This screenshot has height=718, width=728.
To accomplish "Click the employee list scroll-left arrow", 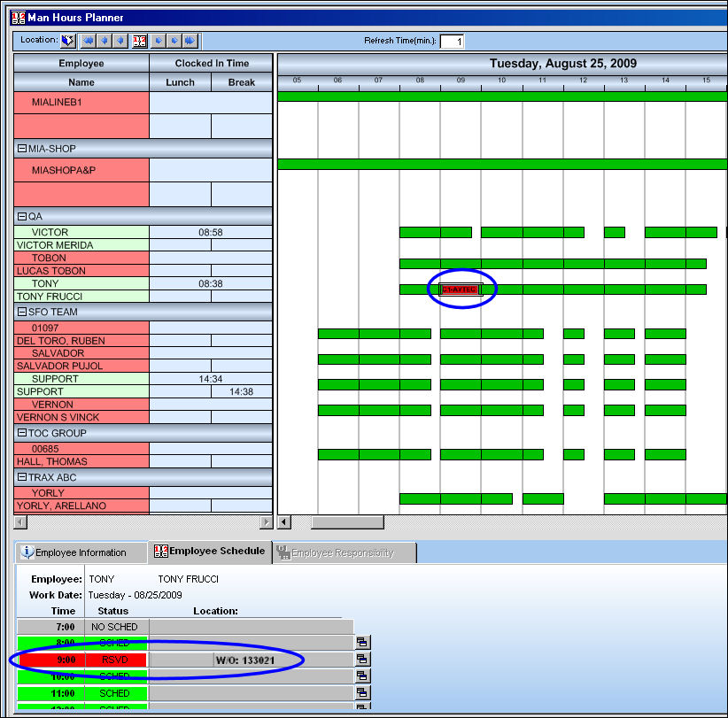I will coord(20,522).
